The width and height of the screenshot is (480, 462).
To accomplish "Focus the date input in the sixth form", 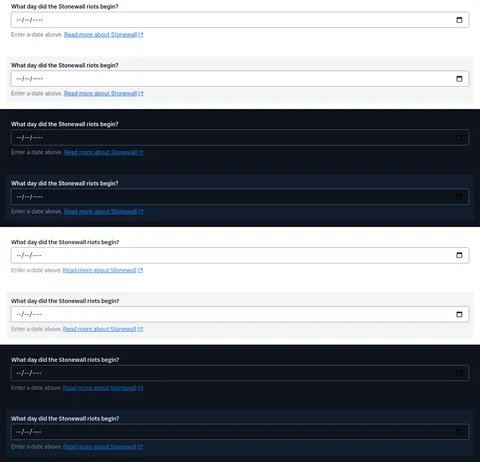I will (240, 314).
